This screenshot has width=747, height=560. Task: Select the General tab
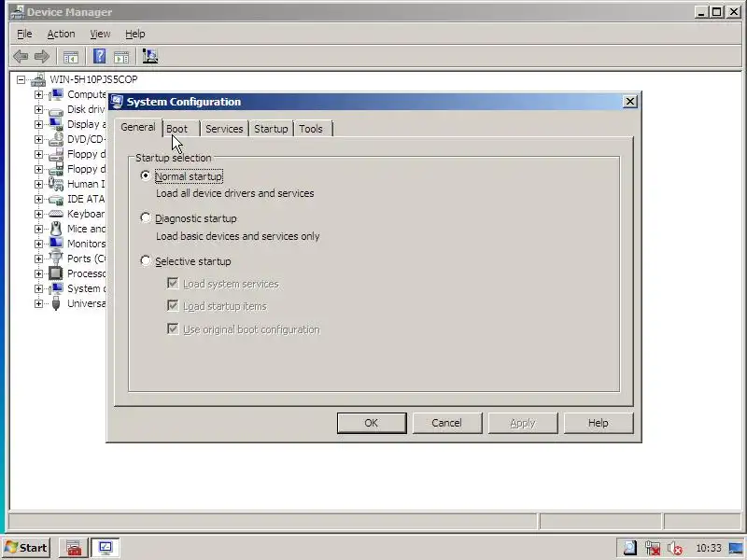138,127
